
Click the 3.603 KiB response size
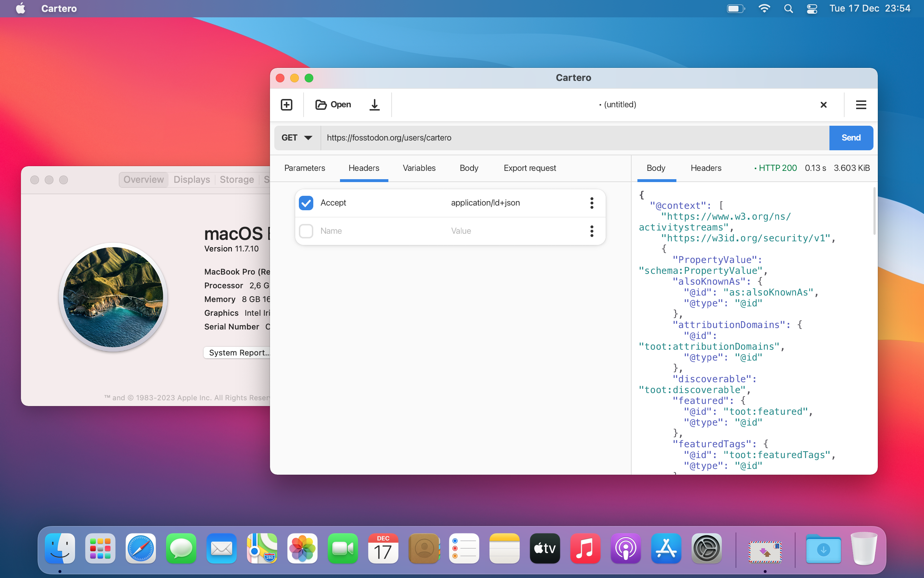point(851,168)
